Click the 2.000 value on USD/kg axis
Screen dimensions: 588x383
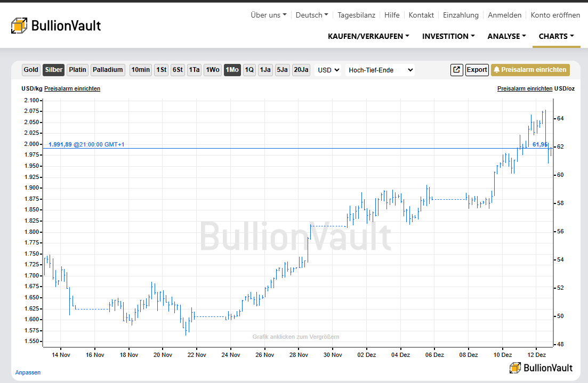click(31, 144)
